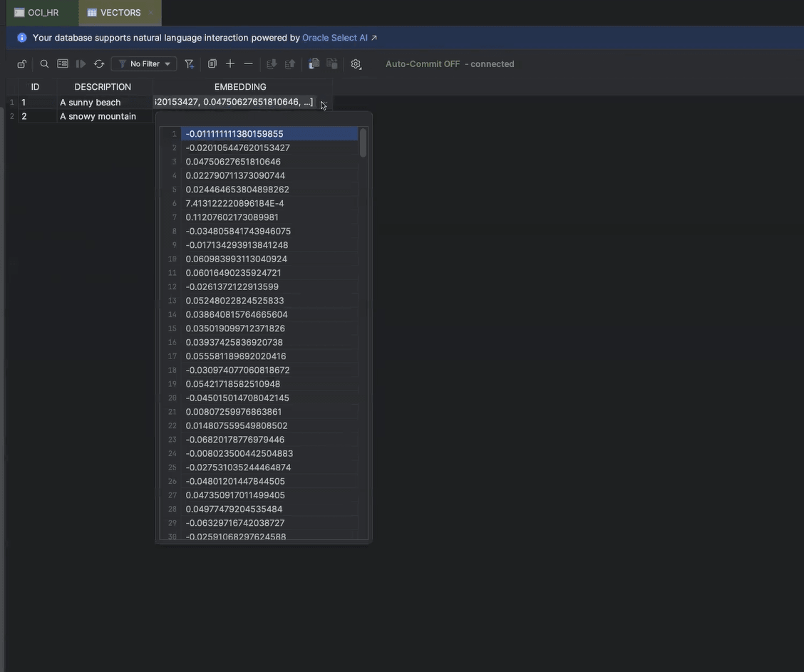Click the add filter funnel icon
The height and width of the screenshot is (672, 804).
coord(189,64)
